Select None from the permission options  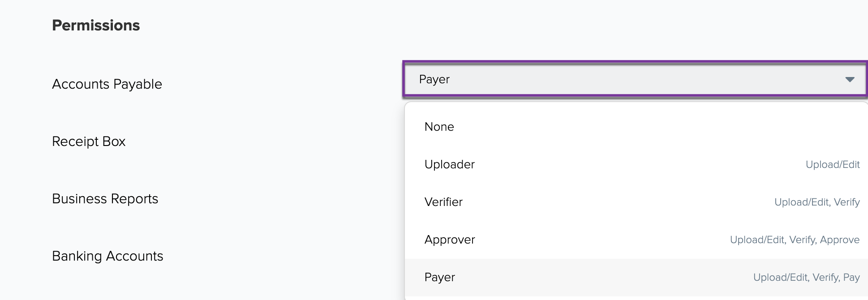click(440, 127)
